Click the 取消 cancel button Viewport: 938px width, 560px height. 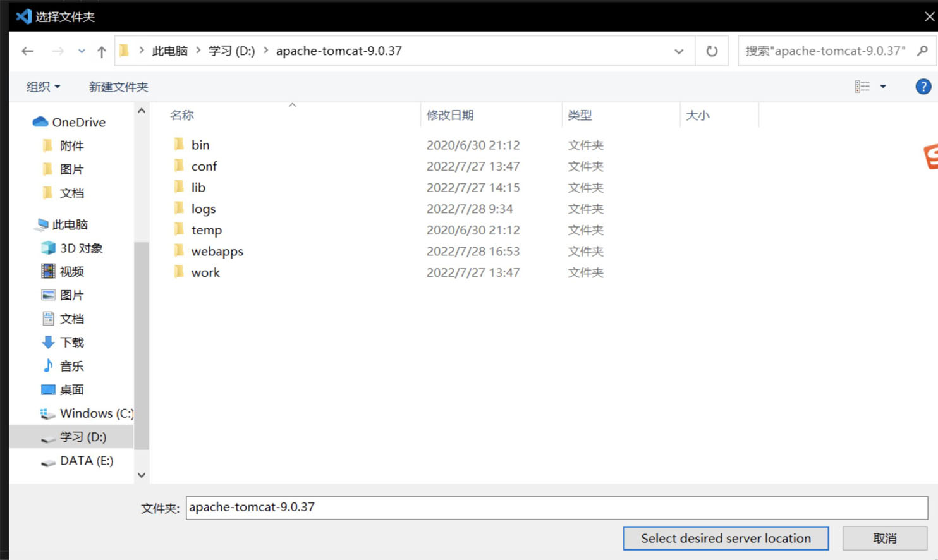(885, 539)
